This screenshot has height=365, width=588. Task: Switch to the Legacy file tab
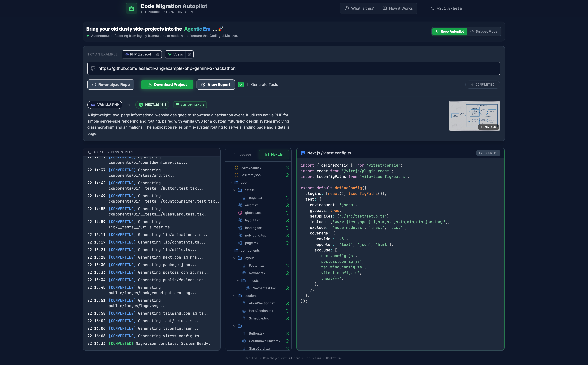242,154
